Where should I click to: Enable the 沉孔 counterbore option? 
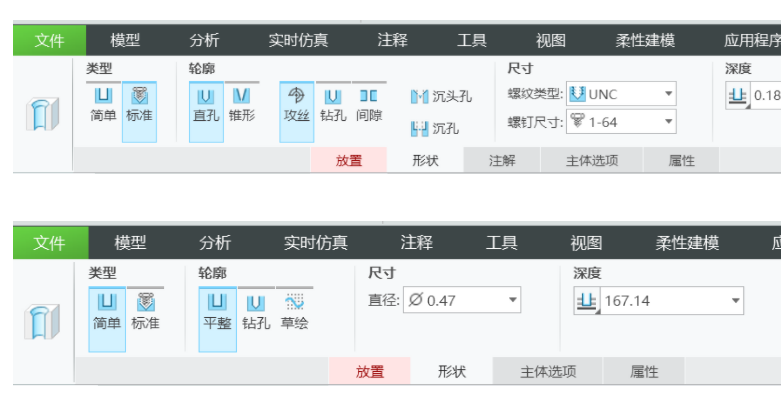tap(435, 129)
